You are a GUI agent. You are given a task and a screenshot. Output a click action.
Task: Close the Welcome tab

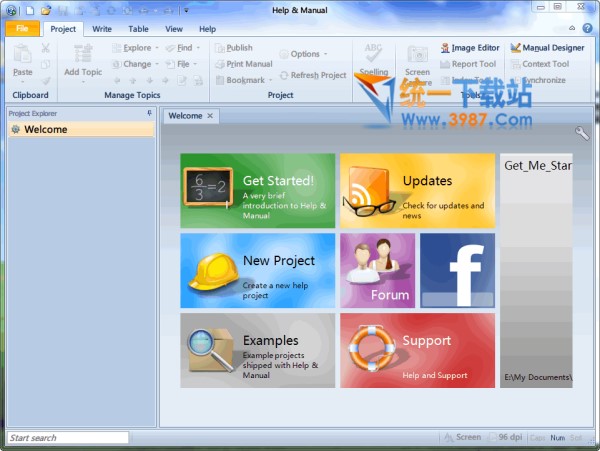click(210, 116)
